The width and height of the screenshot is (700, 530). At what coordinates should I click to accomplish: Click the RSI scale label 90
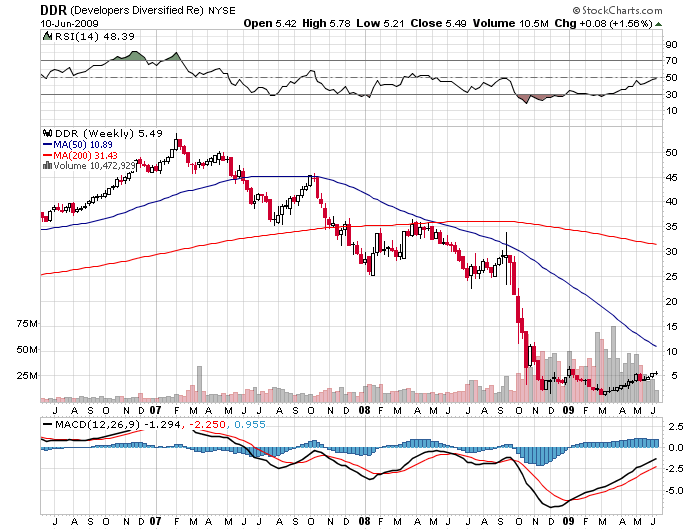tap(671, 44)
